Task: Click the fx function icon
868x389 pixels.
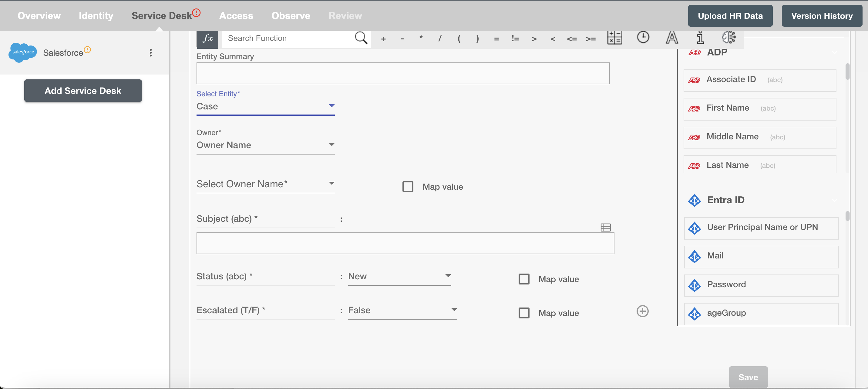Action: tap(207, 39)
